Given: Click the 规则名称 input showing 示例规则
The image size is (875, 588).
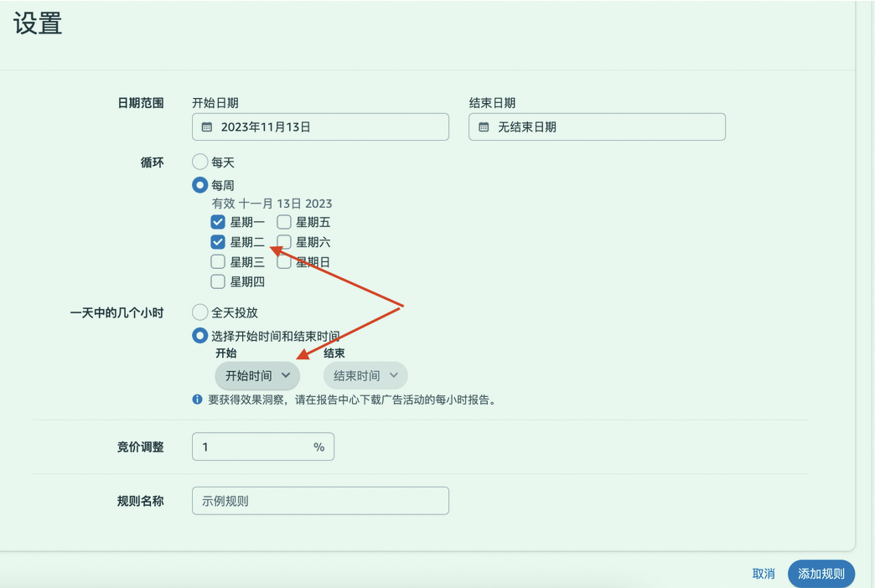Looking at the screenshot, I should (x=320, y=500).
